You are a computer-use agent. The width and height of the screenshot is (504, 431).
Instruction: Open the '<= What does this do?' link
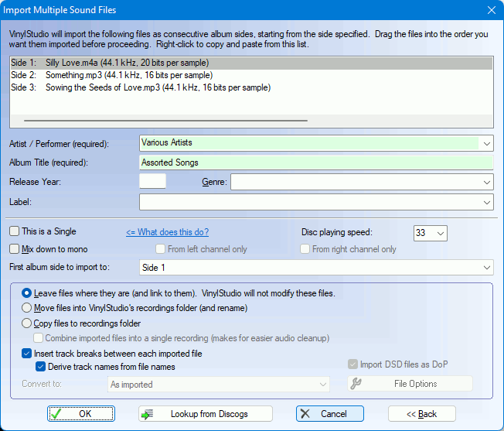(168, 232)
